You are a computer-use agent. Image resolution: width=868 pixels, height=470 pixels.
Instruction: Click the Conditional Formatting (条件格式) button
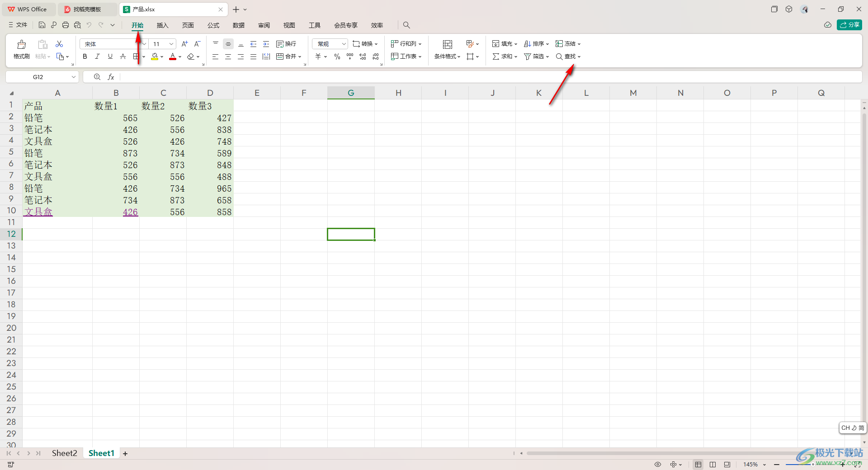[447, 49]
